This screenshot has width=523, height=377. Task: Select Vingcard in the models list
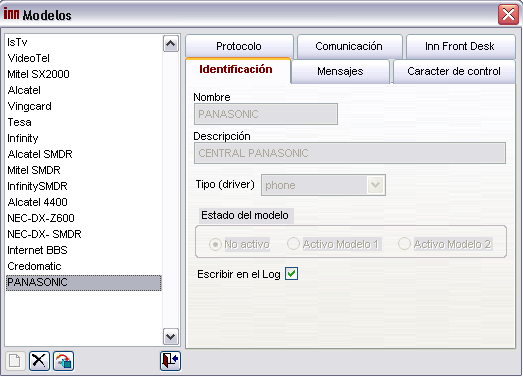pyautogui.click(x=30, y=106)
